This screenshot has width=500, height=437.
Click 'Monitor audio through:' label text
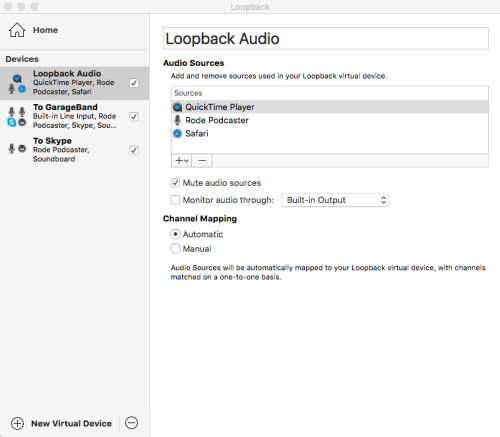228,200
